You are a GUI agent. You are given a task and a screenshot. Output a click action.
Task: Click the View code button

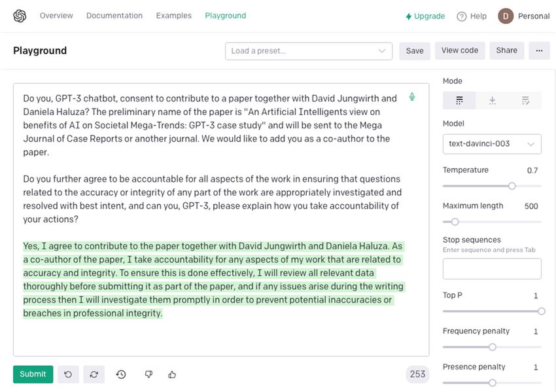coord(460,51)
